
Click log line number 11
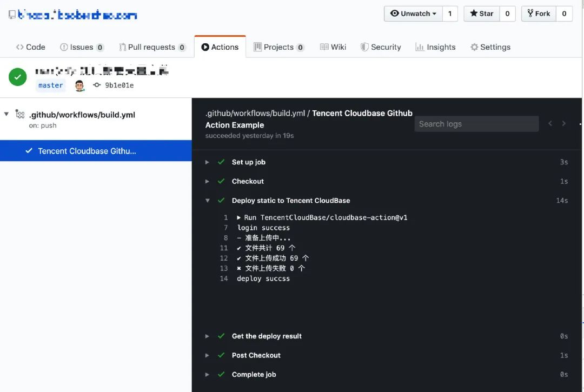[223, 248]
